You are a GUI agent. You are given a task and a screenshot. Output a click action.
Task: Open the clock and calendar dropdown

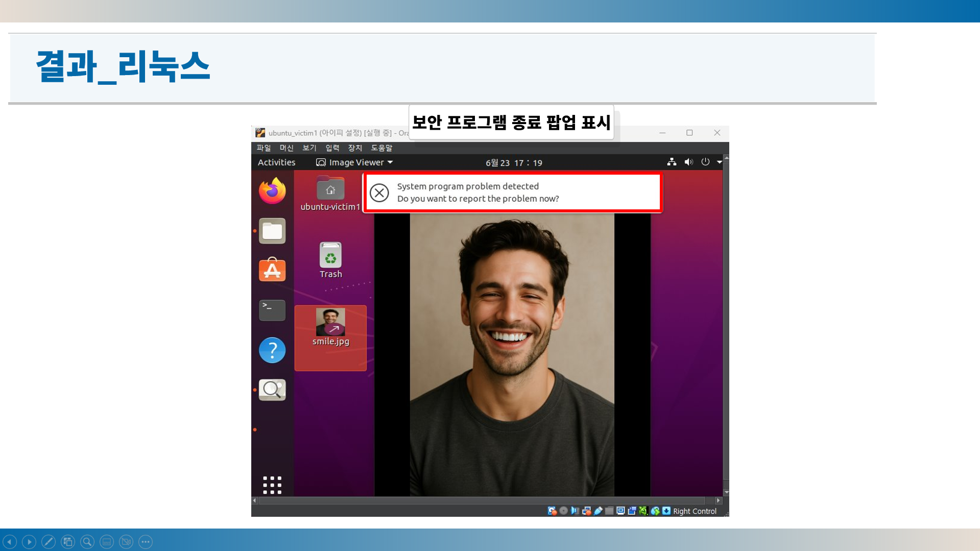click(513, 163)
